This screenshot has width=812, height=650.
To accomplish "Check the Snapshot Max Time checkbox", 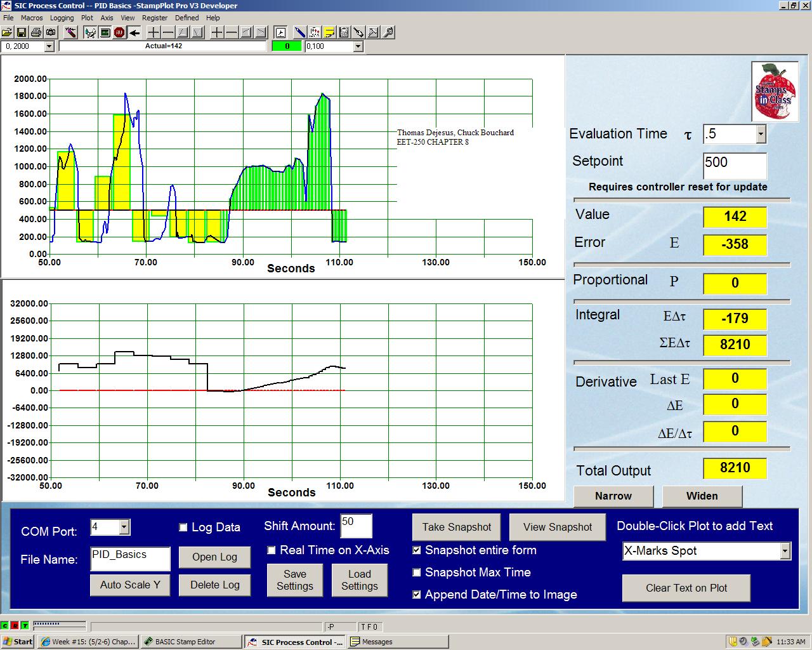I will point(417,573).
